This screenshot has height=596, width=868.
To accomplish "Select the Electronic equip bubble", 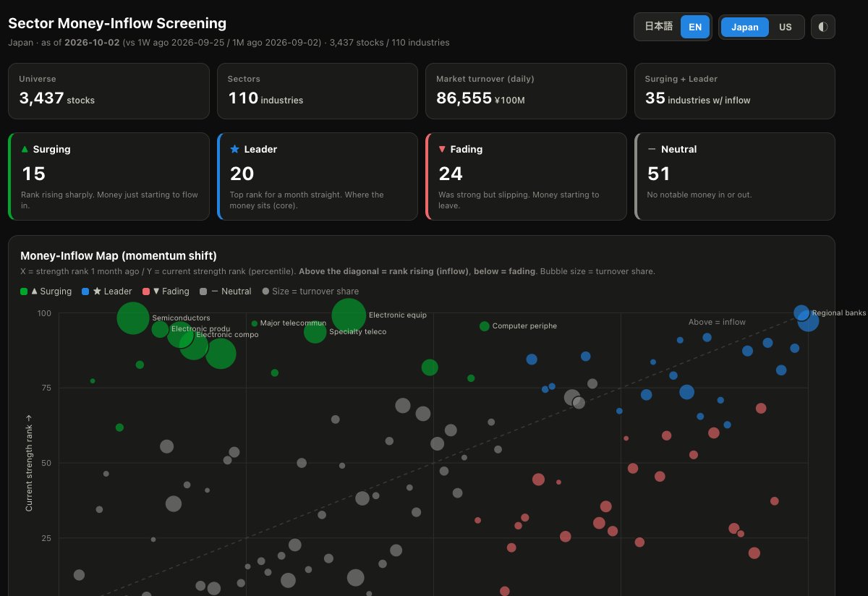I will click(349, 315).
